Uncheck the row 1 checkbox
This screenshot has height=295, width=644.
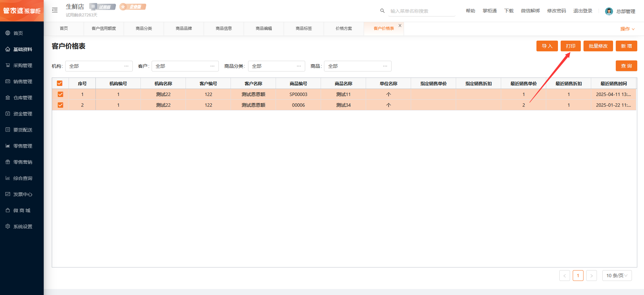61,94
